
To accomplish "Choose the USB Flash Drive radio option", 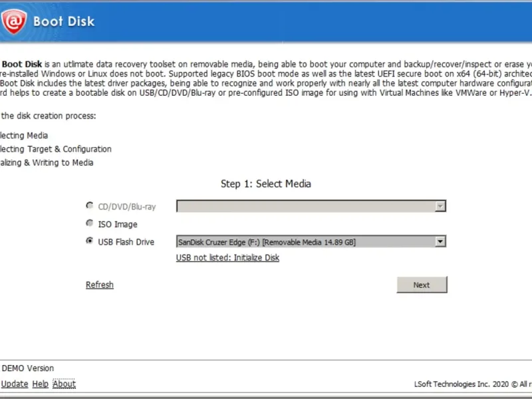I will [90, 241].
